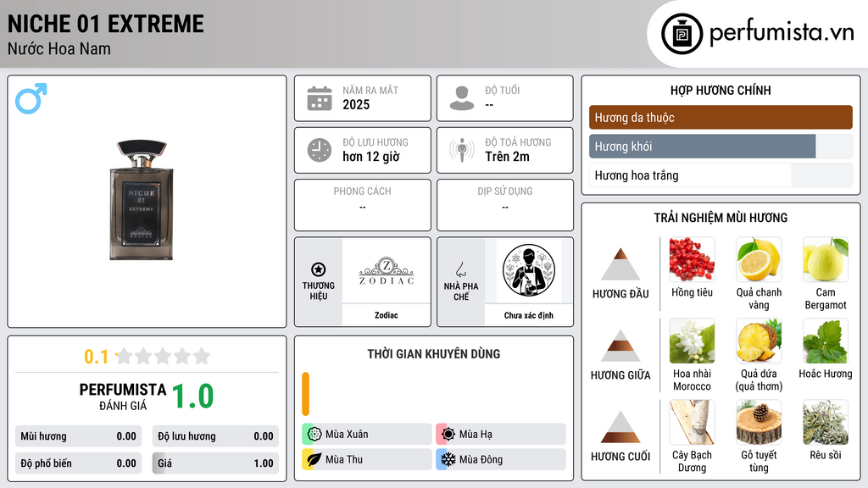This screenshot has height=488, width=868.
Task: Select the Hoa nhài Morocco jasmine image
Action: (692, 341)
